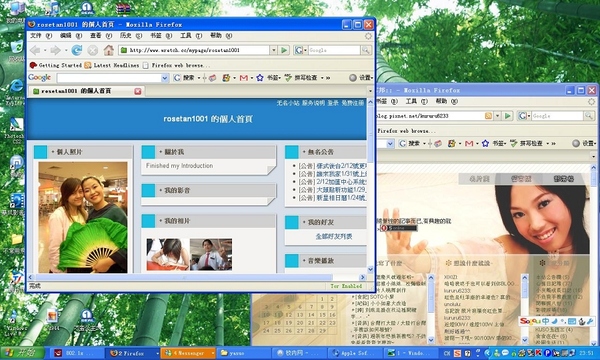The height and width of the screenshot is (360, 600).
Task: Click green Go arrow in back Firefox window
Action: pos(508,116)
